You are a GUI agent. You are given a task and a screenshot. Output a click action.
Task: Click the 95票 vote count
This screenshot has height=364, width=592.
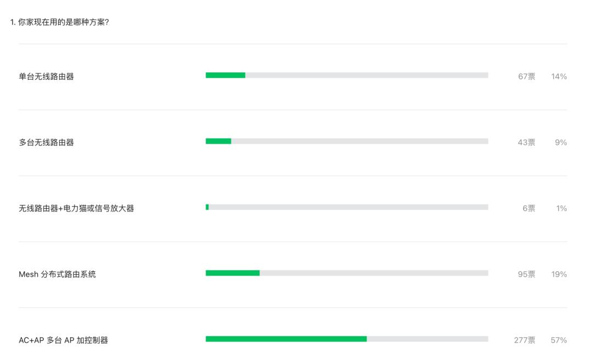(x=527, y=274)
